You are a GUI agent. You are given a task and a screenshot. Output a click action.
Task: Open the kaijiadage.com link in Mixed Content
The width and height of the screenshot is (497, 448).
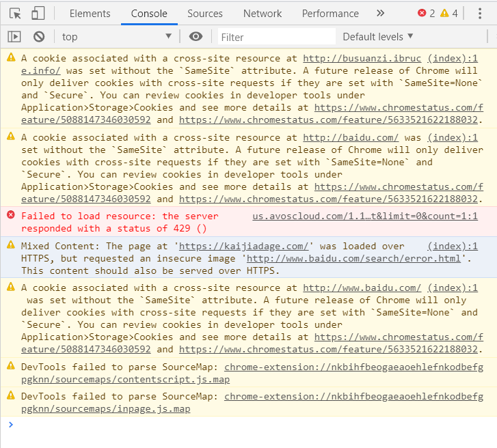[x=244, y=246]
